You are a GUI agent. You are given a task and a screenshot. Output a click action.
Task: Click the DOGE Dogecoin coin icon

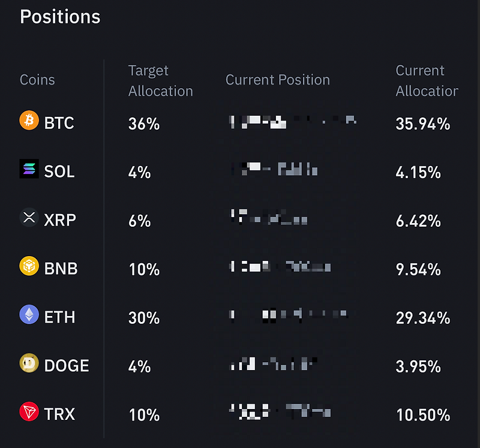(28, 364)
